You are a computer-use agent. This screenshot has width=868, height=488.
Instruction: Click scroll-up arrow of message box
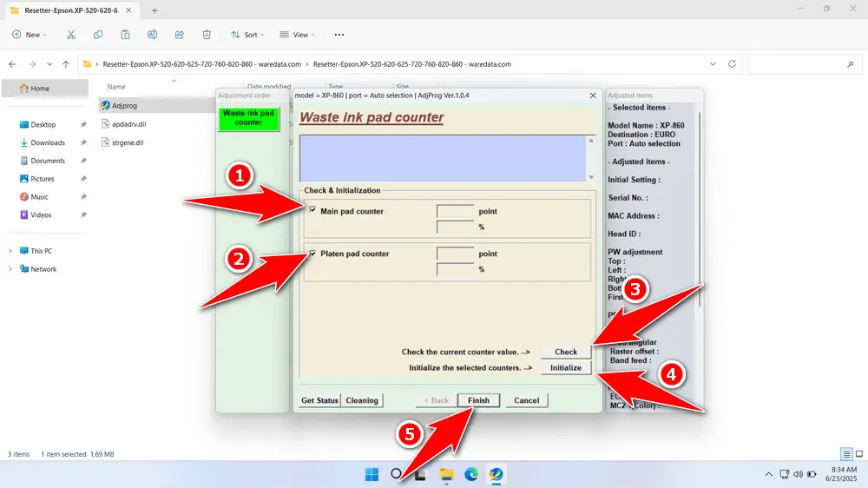pyautogui.click(x=591, y=141)
